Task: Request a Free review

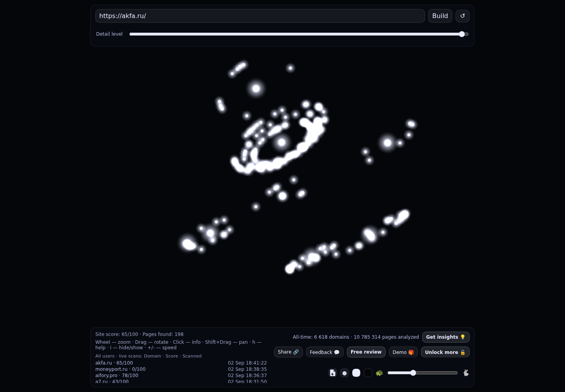Action: (x=366, y=352)
